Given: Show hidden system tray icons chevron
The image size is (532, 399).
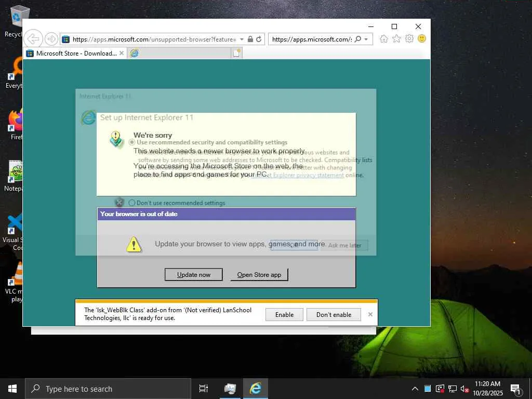Looking at the screenshot, I should pyautogui.click(x=415, y=389).
